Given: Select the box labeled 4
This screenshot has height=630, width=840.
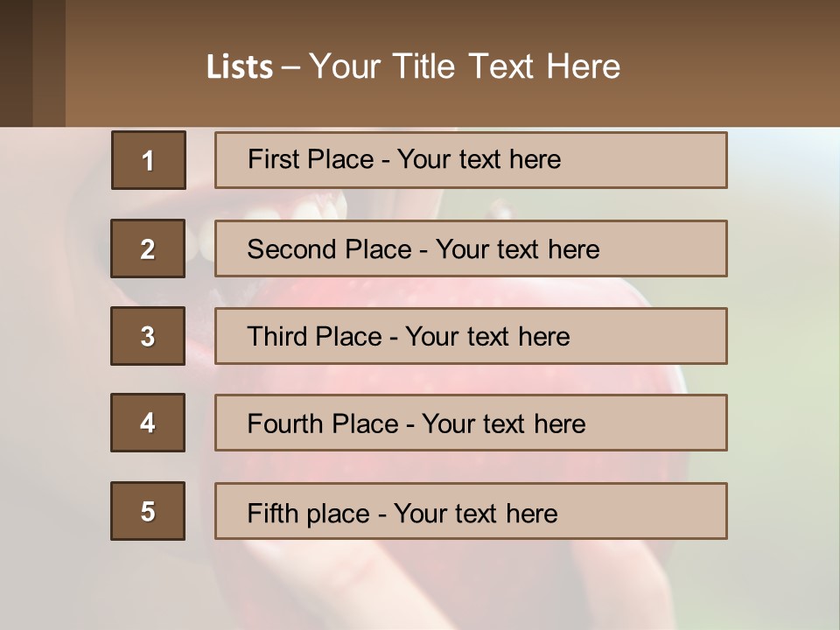Looking at the screenshot, I should pyautogui.click(x=148, y=423).
